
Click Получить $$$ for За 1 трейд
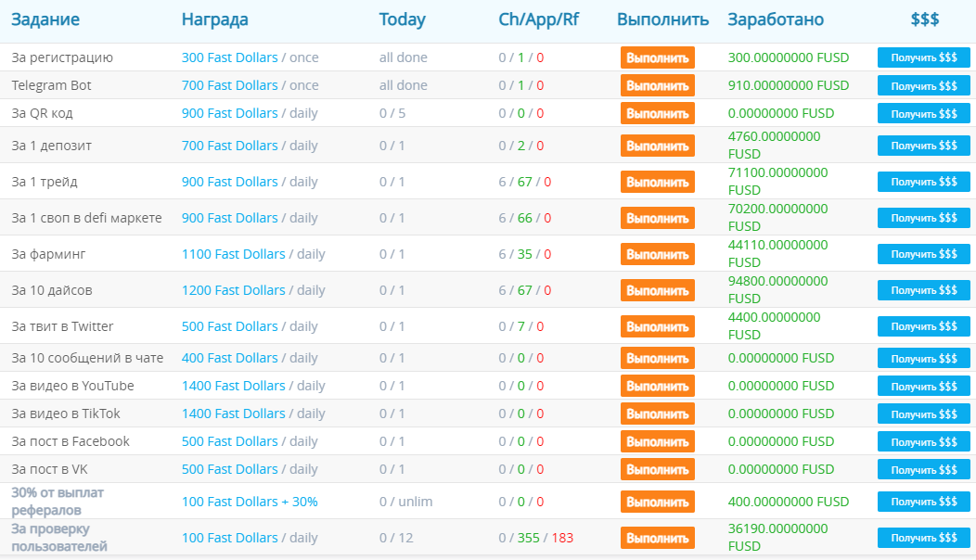(x=924, y=182)
